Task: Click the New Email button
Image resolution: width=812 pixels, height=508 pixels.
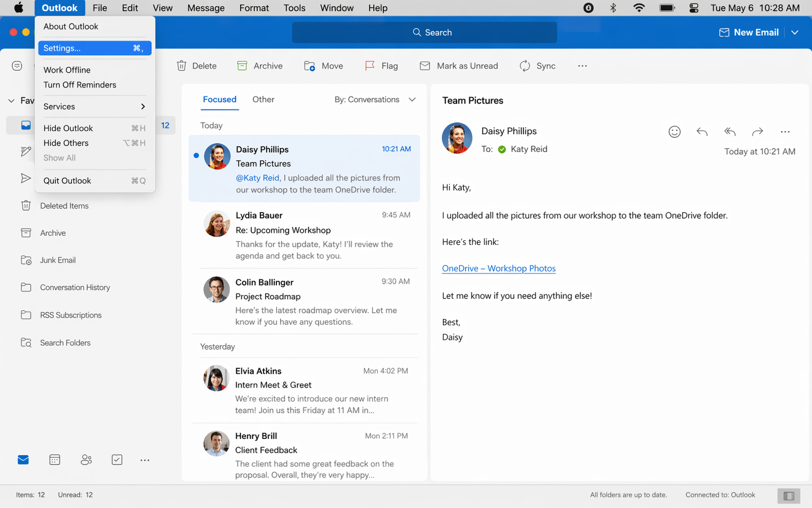Action: [x=749, y=32]
